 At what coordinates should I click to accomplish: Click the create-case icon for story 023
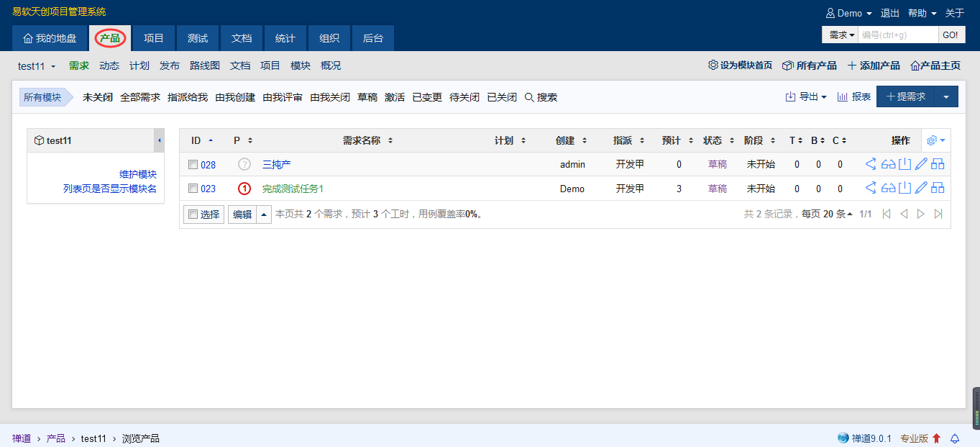pos(938,188)
